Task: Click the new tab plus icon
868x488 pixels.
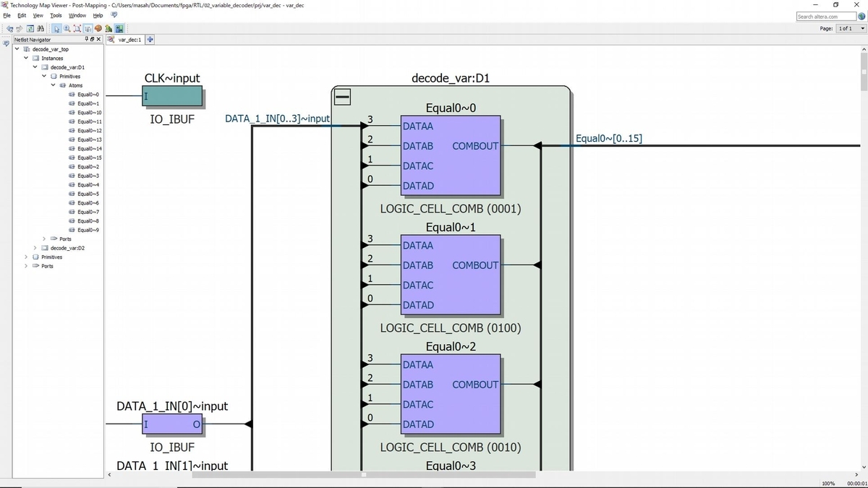Action: pos(150,39)
